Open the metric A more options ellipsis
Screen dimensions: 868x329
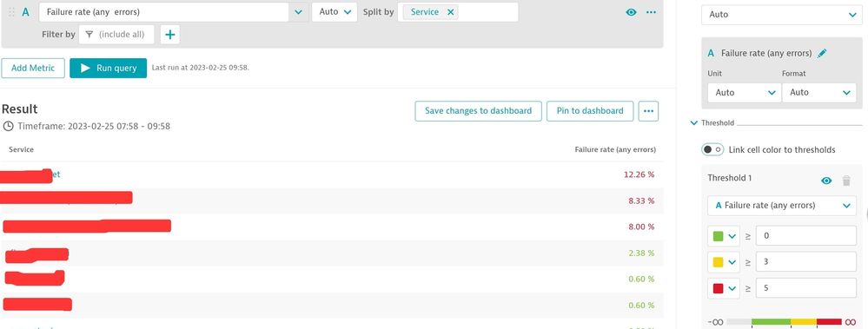tap(651, 12)
